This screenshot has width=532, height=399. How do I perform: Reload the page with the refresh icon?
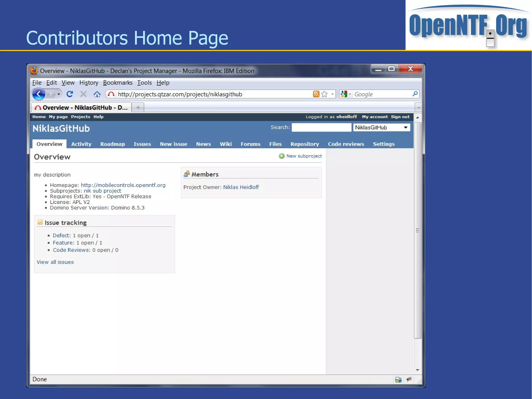coord(70,94)
